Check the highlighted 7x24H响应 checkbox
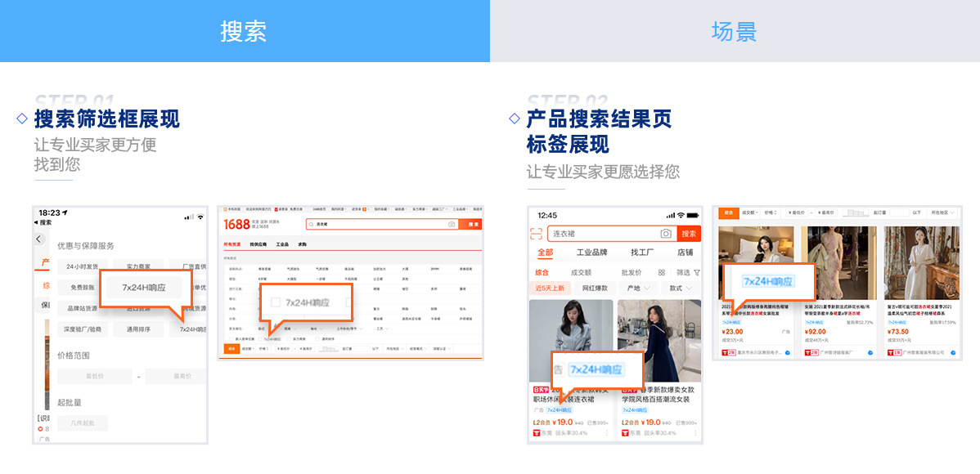980x474 pixels. click(x=276, y=302)
